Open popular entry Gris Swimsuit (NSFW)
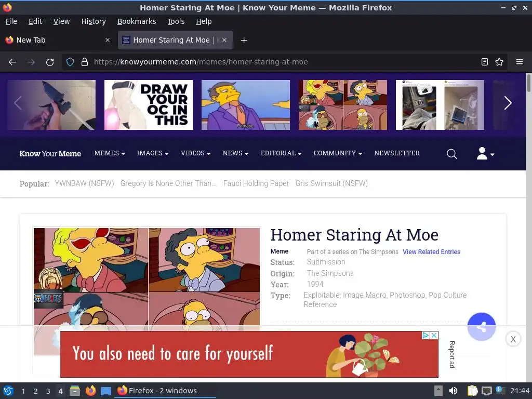This screenshot has height=399, width=532. pyautogui.click(x=331, y=183)
